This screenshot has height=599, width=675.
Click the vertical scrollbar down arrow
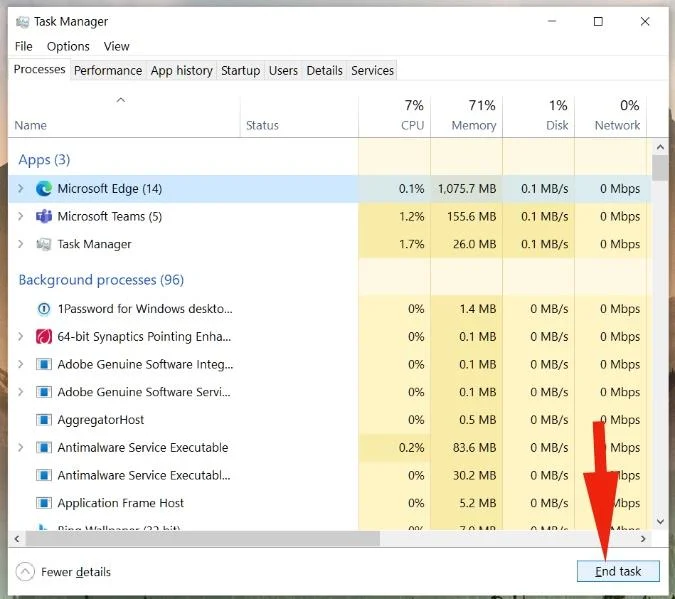tap(660, 521)
